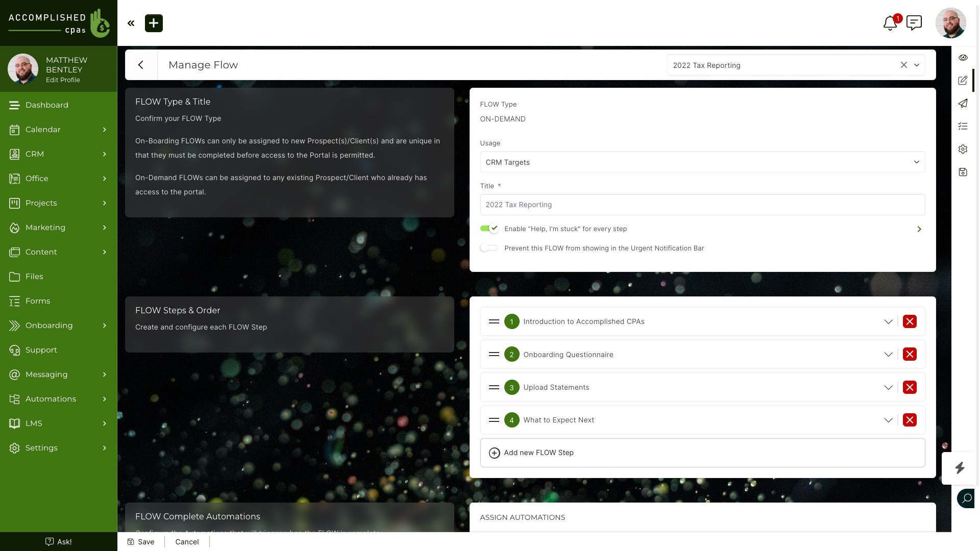Screen dimensions: 980x551
Task: Click the Cancel button at bottom
Action: [187, 542]
